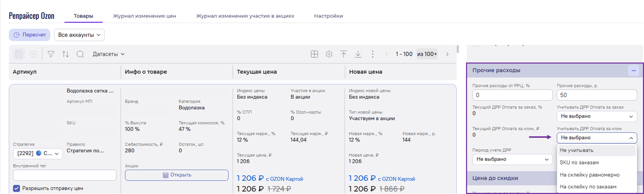Screen dimensions: 644x194
Task: Open table settings gear icon
Action: click(329, 54)
